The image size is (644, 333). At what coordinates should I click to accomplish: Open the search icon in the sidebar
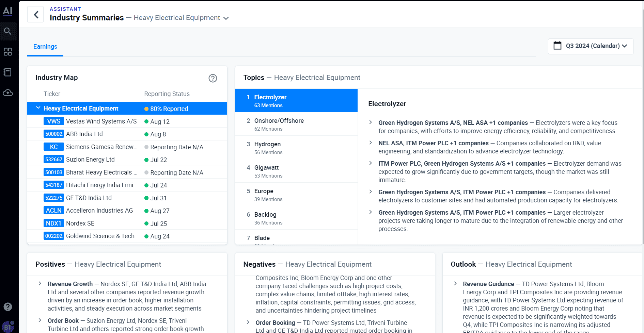click(x=7, y=31)
